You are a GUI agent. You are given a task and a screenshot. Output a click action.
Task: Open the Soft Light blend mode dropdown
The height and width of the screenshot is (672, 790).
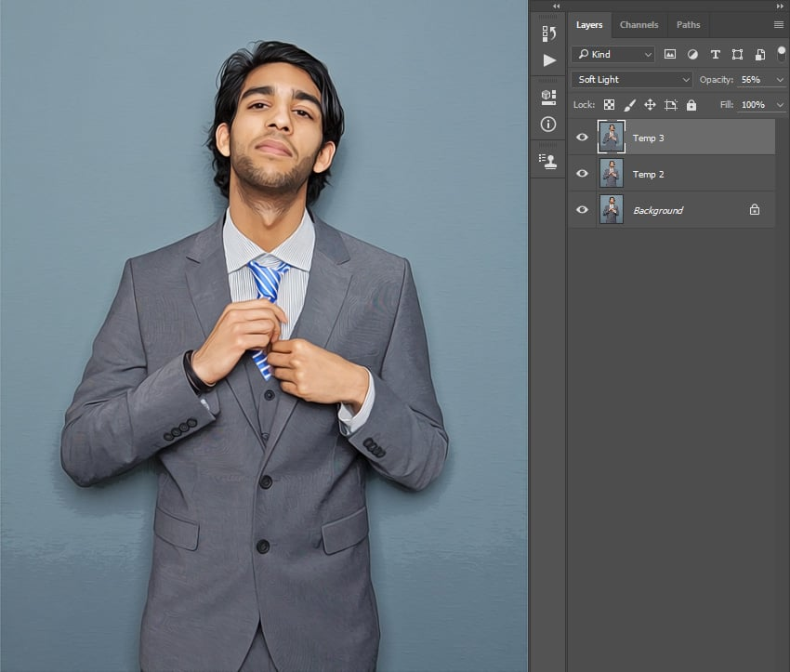coord(632,80)
